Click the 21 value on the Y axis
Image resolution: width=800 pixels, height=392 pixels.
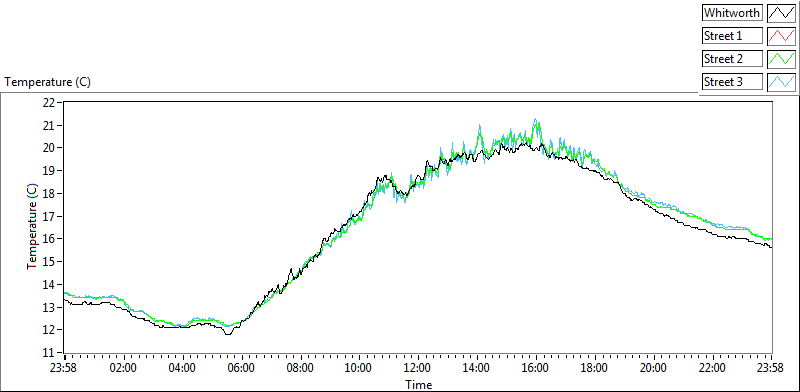pyautogui.click(x=48, y=125)
